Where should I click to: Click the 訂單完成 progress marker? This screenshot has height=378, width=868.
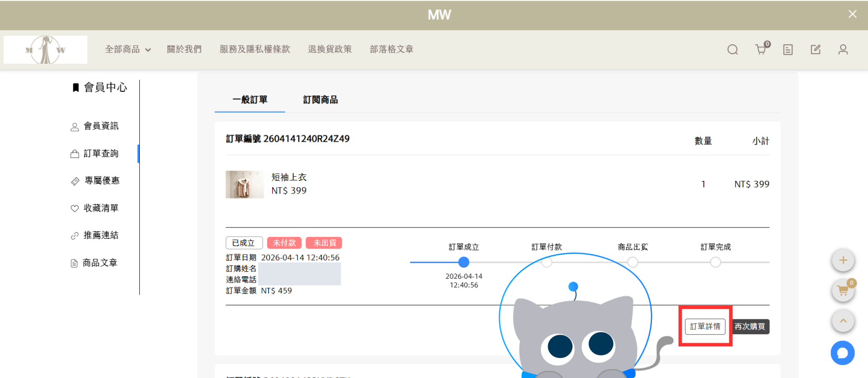click(x=716, y=262)
